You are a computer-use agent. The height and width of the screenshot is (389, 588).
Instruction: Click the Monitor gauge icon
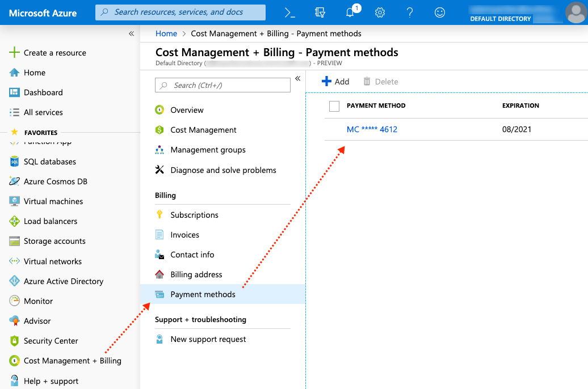coord(14,301)
